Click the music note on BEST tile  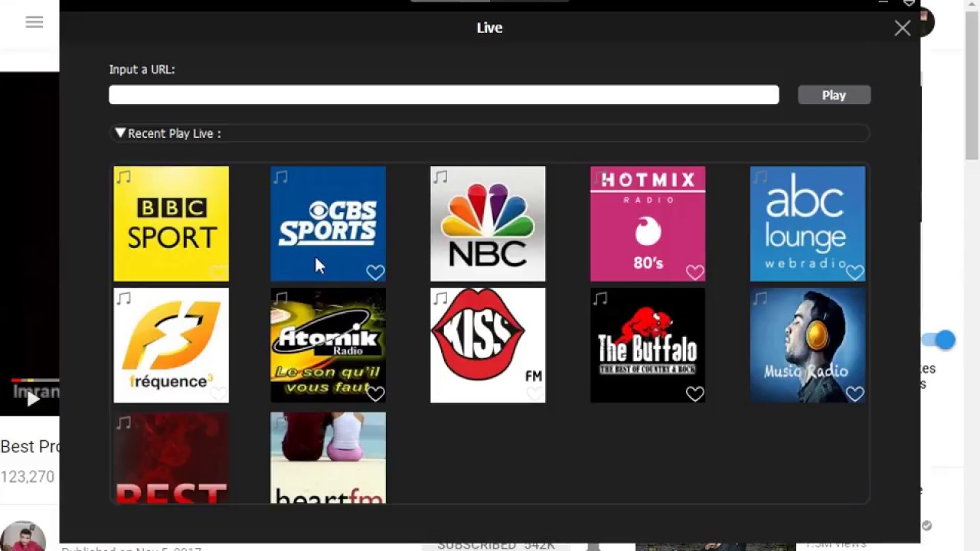click(124, 423)
